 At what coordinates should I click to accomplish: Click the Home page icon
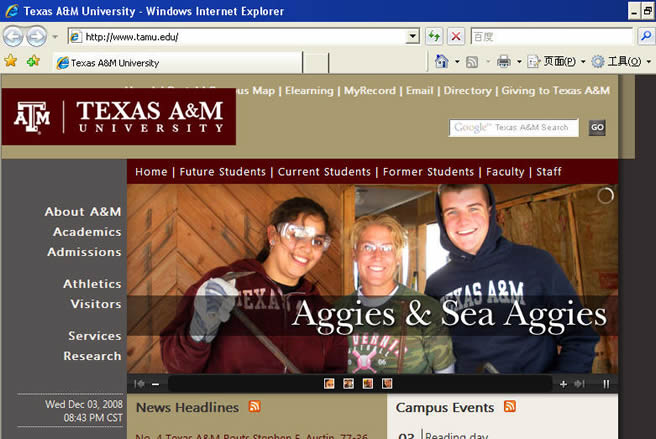(x=442, y=62)
